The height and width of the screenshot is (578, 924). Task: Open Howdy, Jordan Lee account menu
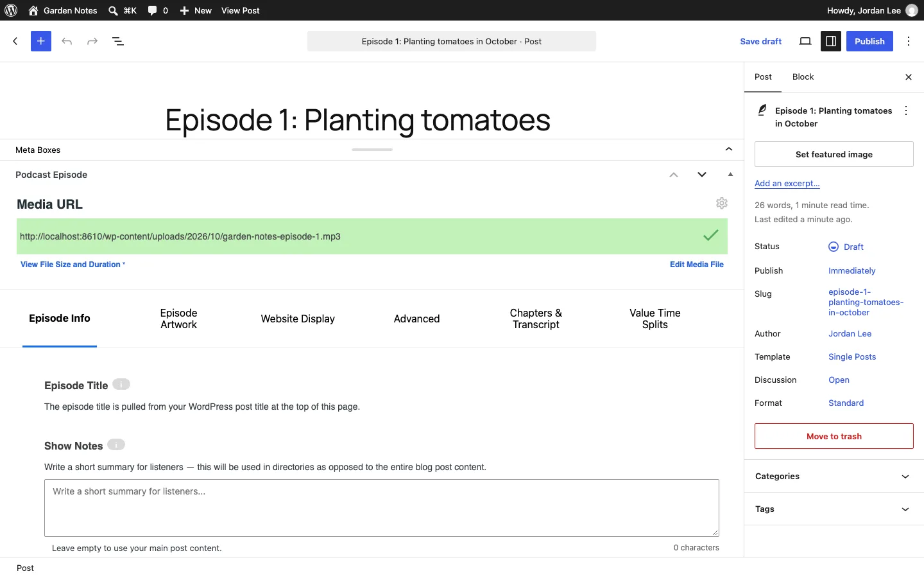point(873,10)
